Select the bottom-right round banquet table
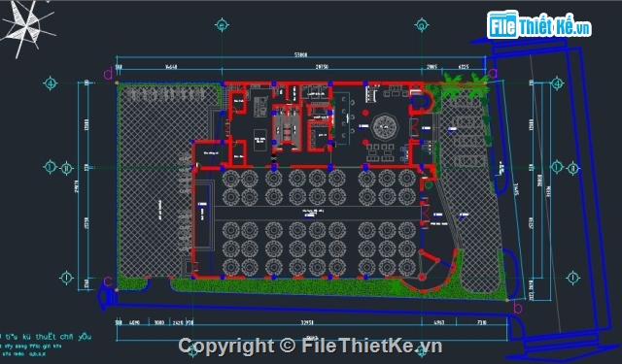Screen dimensions: 622x364 [407, 267]
